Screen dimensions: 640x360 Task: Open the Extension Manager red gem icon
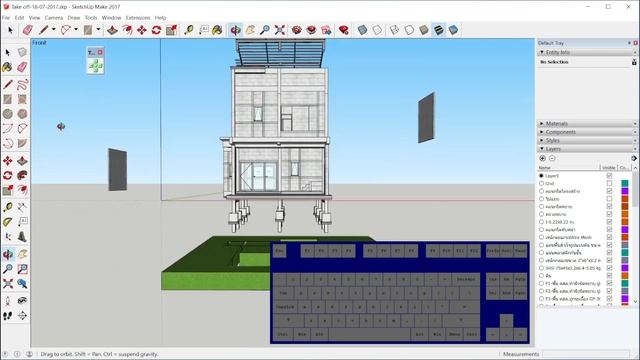coord(344,30)
